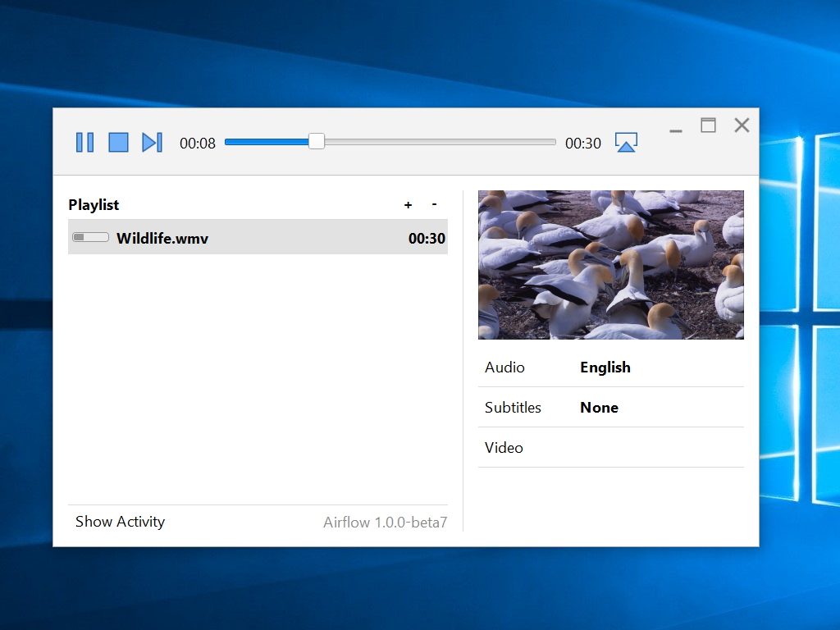The image size is (840, 630).
Task: Click the Airflow 1.0.0-beta7 version label
Action: tap(386, 522)
